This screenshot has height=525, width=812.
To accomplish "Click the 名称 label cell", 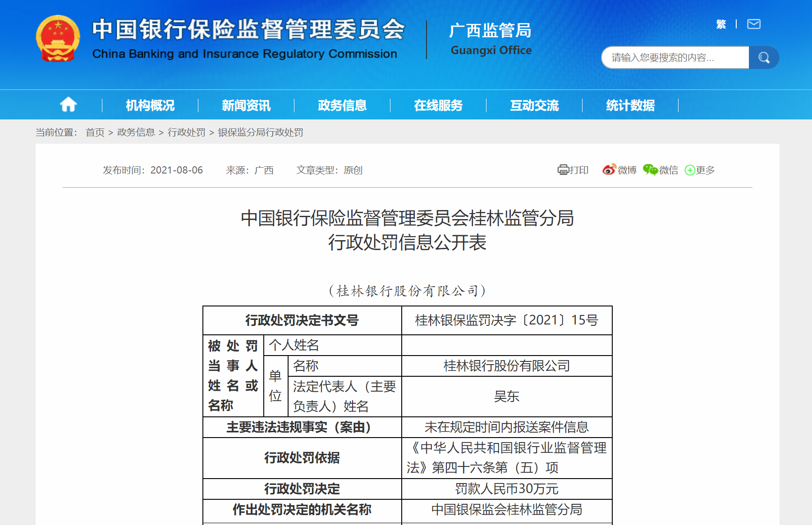I will [345, 366].
